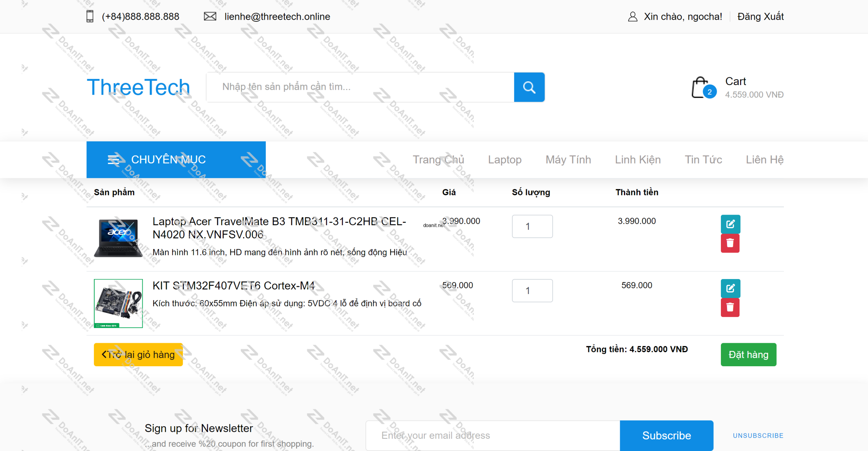This screenshot has height=451, width=868.
Task: Open Laptop Acer TravelMate B3 product title
Action: pos(279,228)
